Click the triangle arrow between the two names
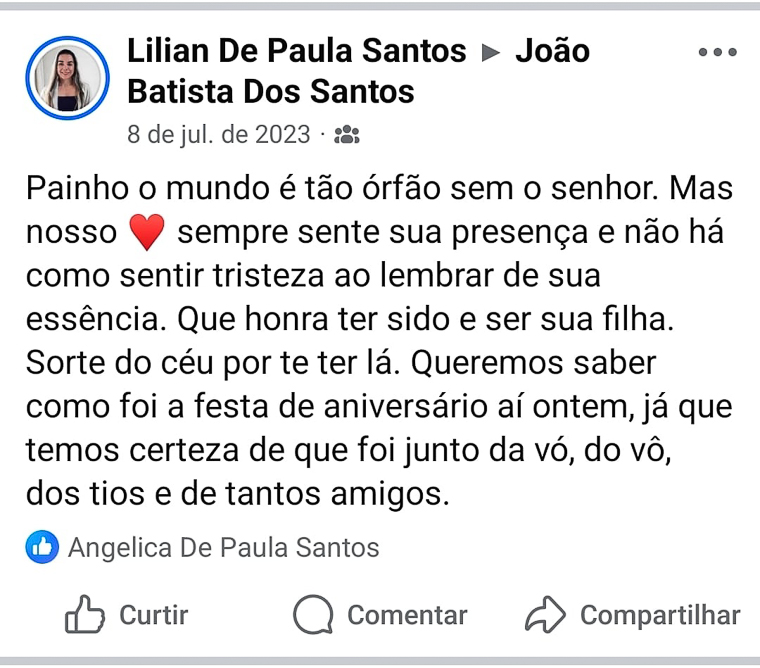Image resolution: width=760 pixels, height=668 pixels. click(490, 52)
